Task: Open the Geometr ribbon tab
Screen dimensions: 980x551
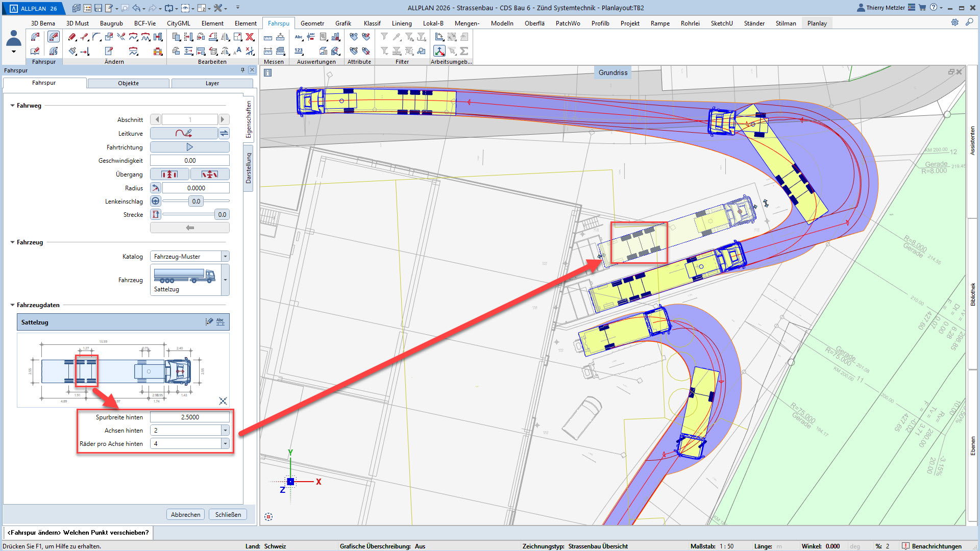Action: [x=312, y=23]
